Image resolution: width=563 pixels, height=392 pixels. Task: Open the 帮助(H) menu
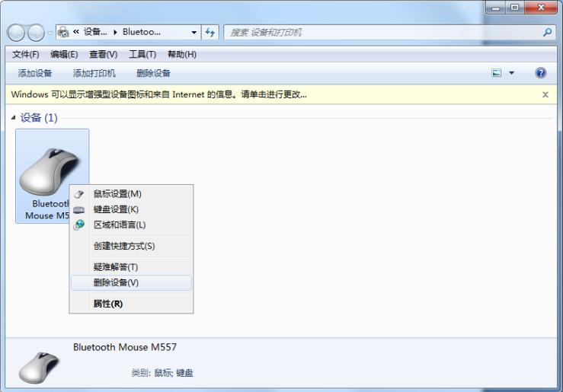click(182, 55)
